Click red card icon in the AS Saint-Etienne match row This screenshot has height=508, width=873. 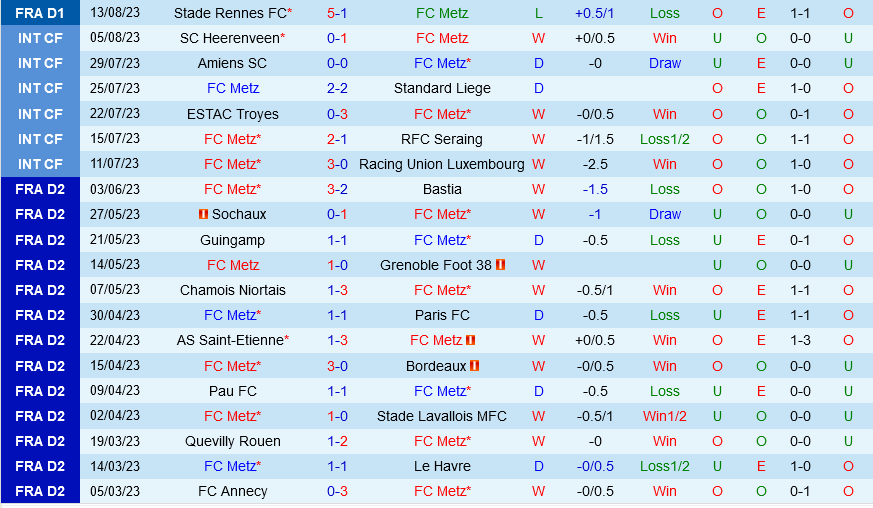470,341
